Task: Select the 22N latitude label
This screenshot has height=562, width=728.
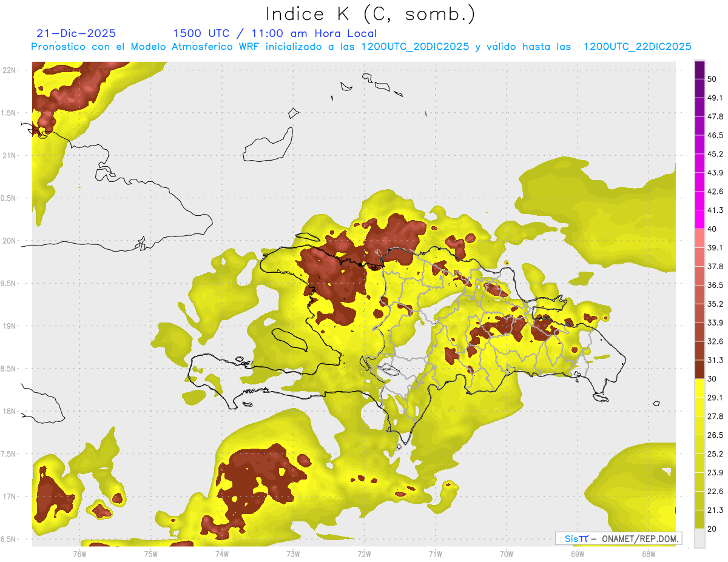Action: pyautogui.click(x=9, y=70)
